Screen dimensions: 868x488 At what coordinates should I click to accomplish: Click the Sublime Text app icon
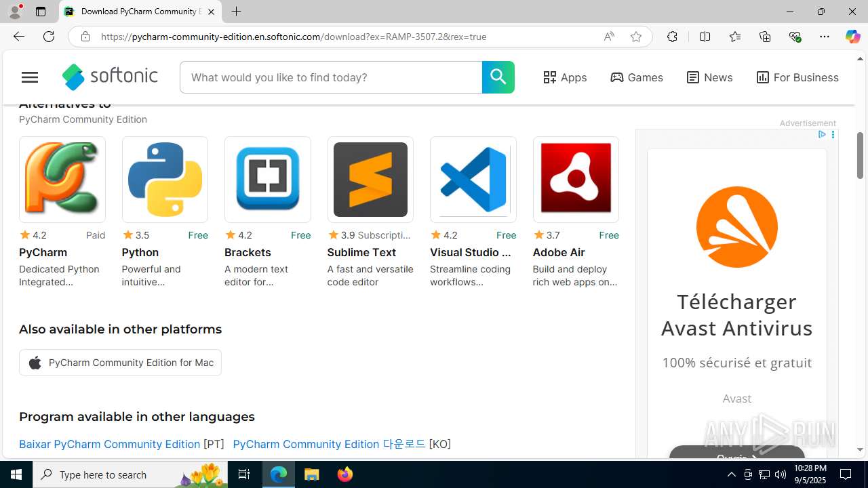[370, 180]
